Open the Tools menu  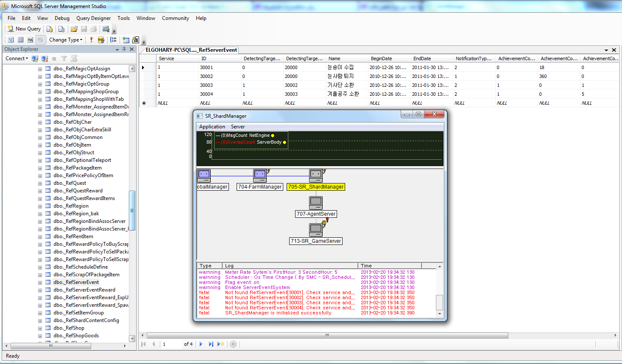(123, 18)
